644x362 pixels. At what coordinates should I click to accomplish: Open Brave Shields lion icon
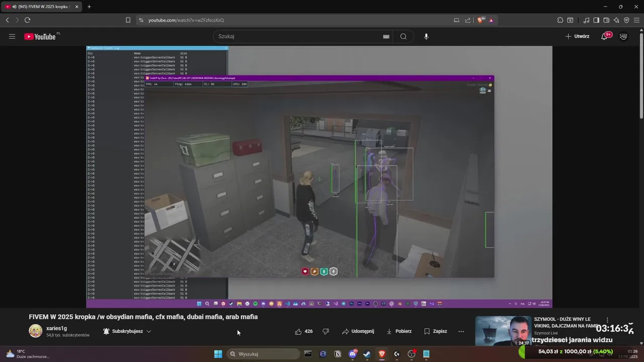point(480,20)
